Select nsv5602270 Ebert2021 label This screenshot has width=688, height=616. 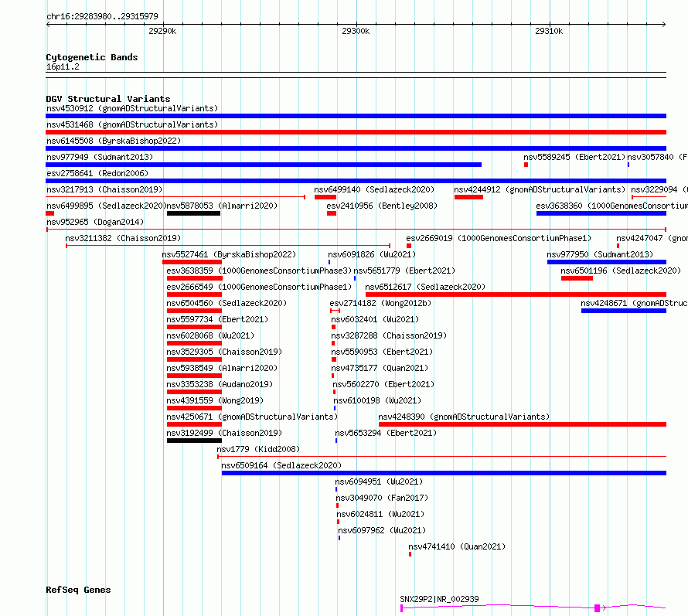tap(383, 384)
